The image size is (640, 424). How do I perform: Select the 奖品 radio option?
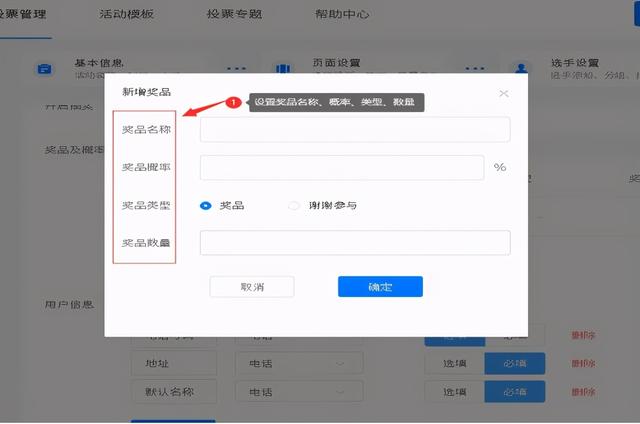tap(206, 205)
